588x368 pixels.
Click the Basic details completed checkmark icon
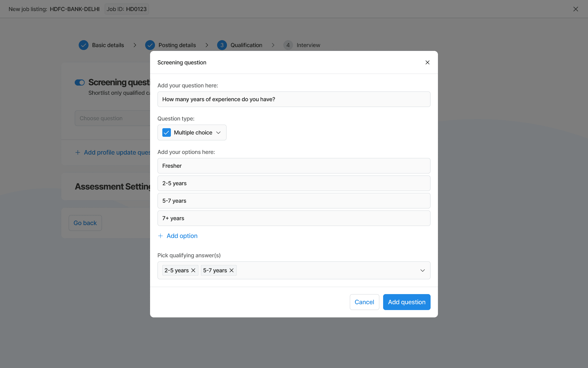[x=84, y=45]
